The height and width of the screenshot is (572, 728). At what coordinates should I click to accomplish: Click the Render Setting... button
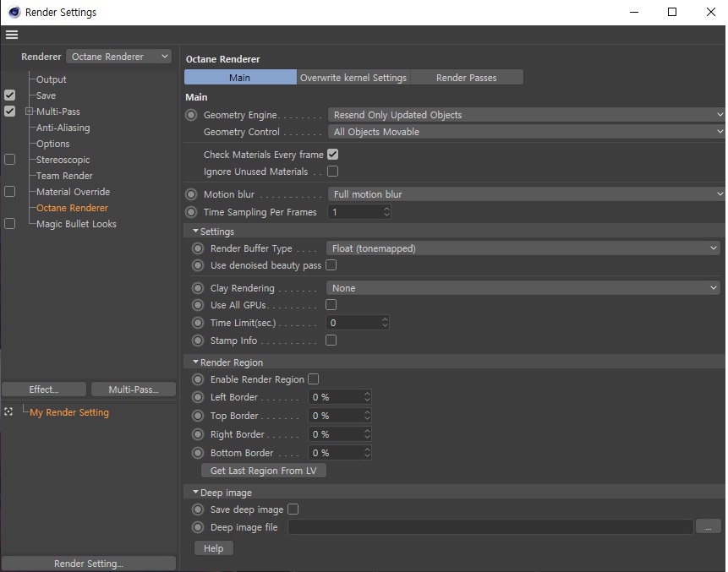click(x=89, y=564)
